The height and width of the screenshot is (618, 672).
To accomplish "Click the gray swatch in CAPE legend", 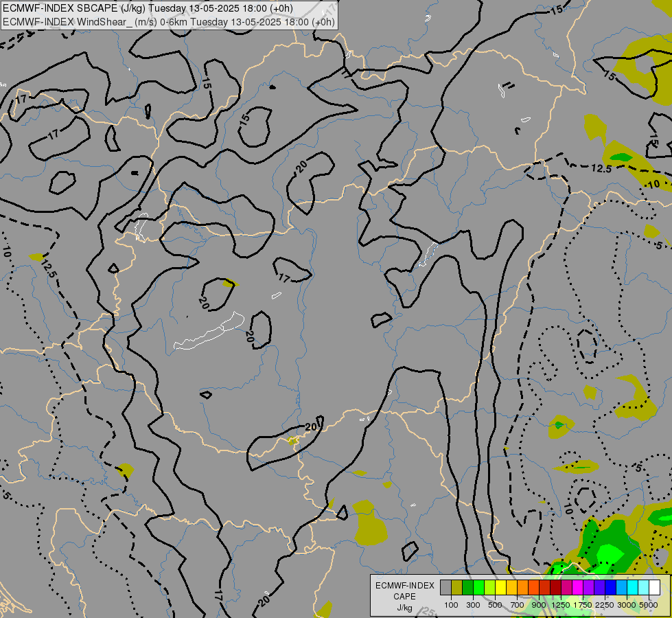I will [445, 588].
